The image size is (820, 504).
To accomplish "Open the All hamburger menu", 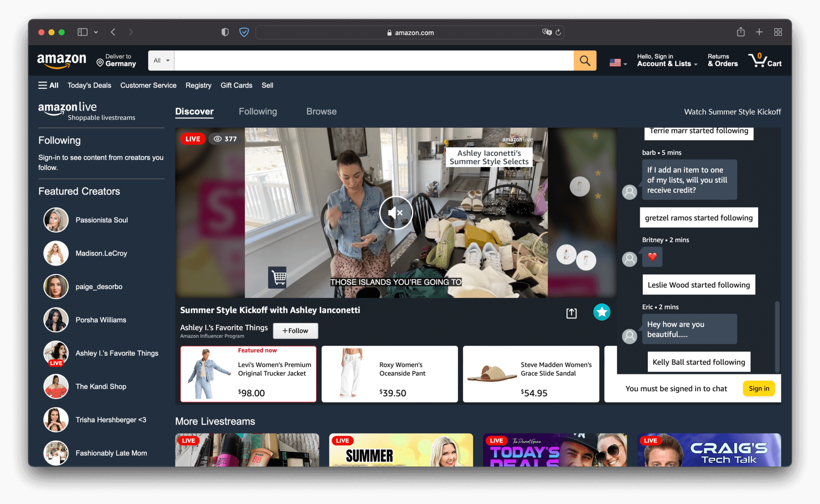I will pyautogui.click(x=48, y=85).
